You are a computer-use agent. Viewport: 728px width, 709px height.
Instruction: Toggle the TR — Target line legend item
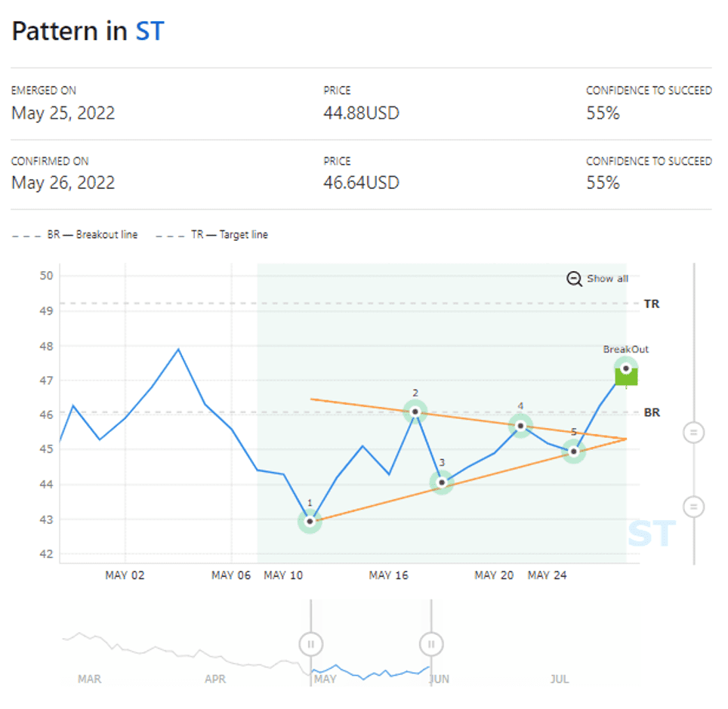point(212,235)
